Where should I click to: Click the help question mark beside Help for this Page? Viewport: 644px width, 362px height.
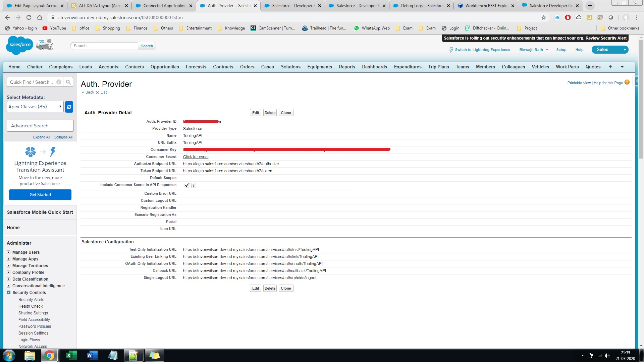(627, 82)
